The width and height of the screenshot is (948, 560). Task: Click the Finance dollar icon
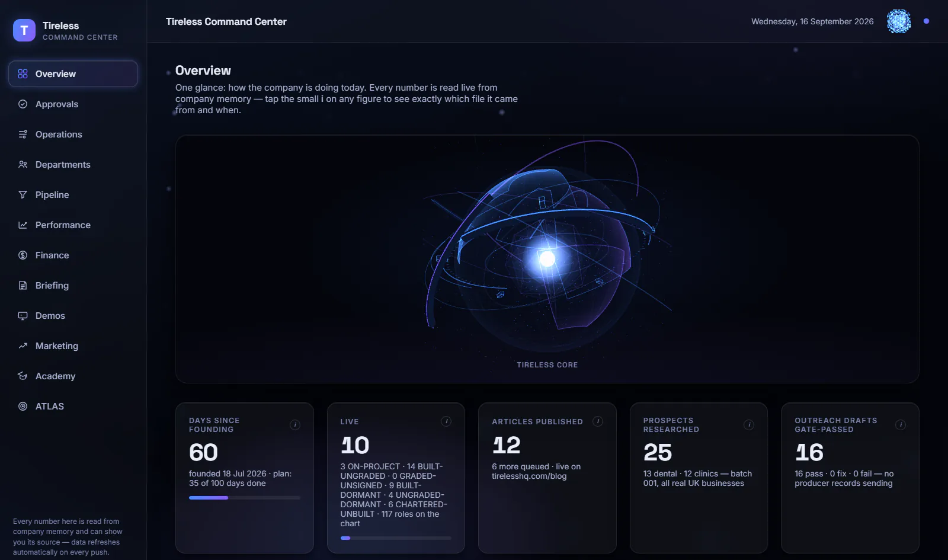point(23,255)
